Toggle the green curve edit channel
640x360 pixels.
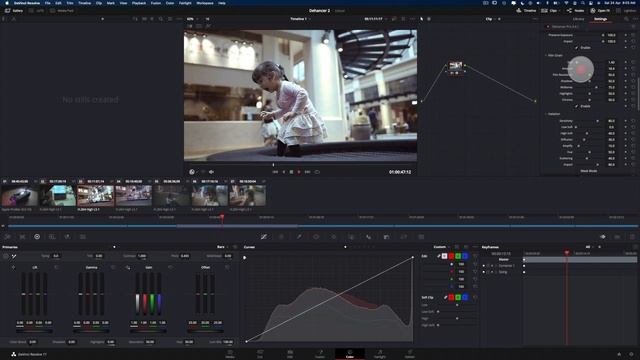coord(458,256)
